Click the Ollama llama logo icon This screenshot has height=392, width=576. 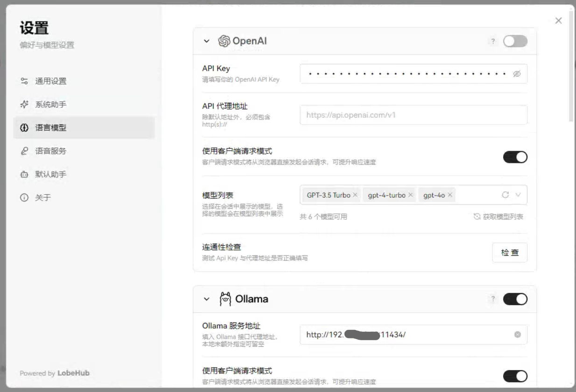pos(225,299)
